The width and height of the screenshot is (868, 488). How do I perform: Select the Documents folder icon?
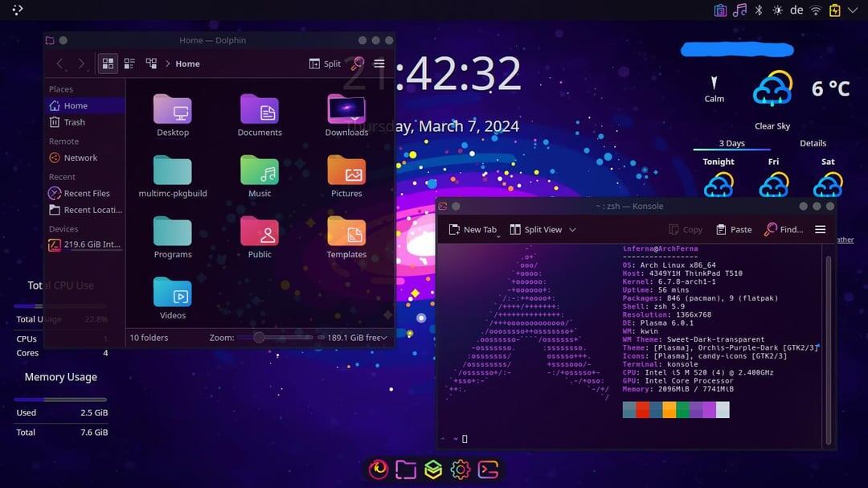(260, 109)
